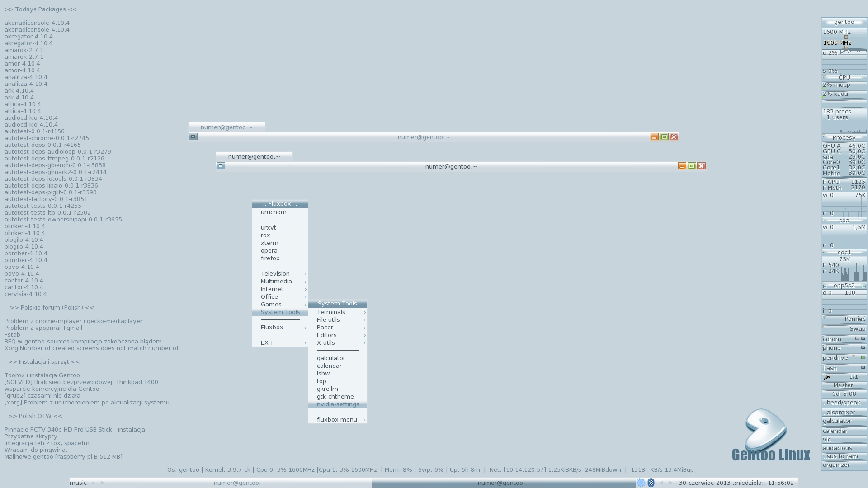Launch firefox from the menu
Image resolution: width=868 pixels, height=488 pixels.
point(280,258)
